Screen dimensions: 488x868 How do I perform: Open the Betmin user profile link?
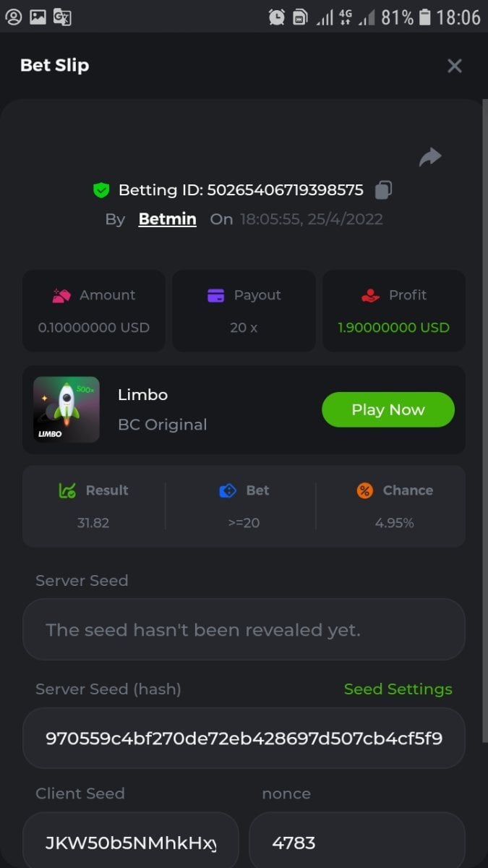click(167, 219)
